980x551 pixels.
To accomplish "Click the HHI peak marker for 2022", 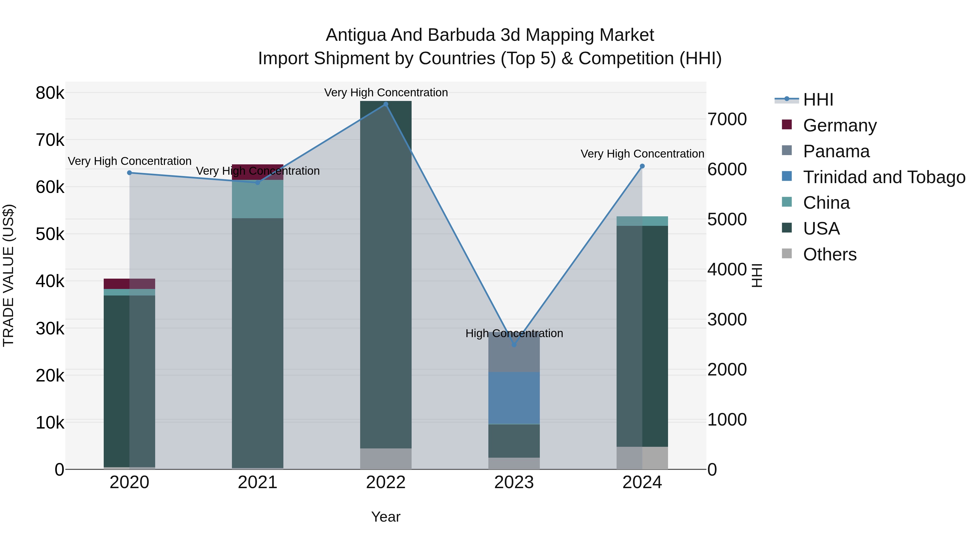I will click(386, 104).
